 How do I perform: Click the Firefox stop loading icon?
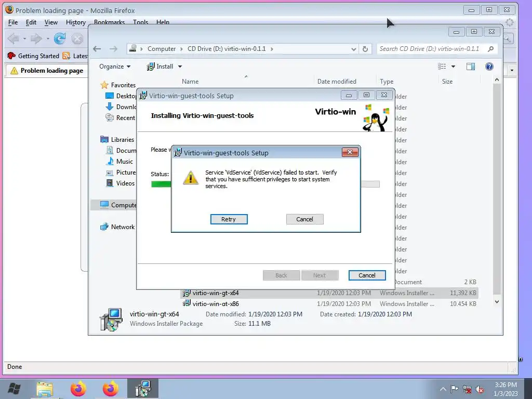(77, 38)
